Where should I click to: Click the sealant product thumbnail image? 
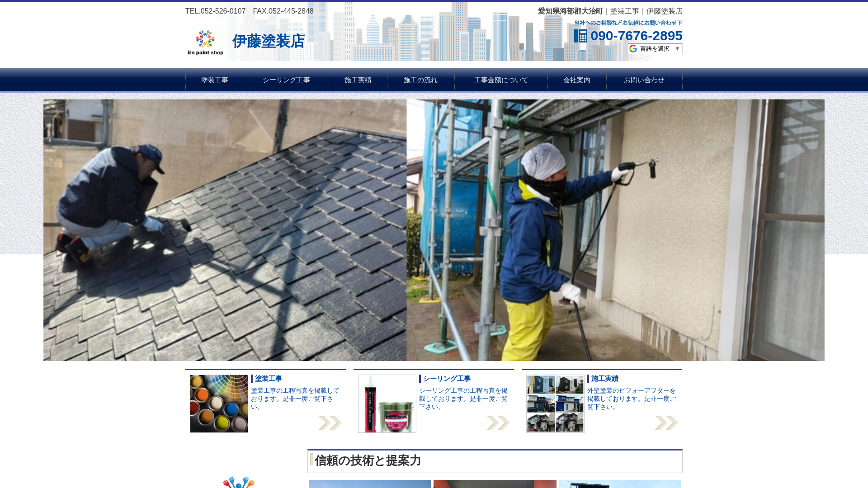(x=387, y=404)
